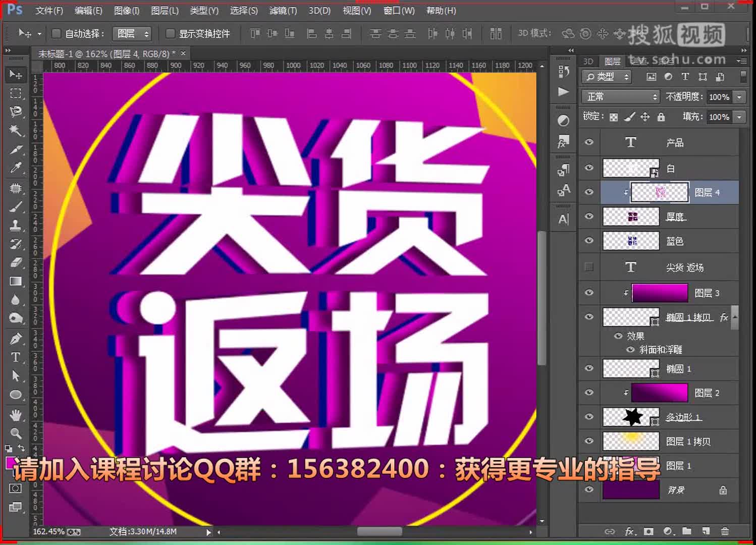Open the 图层 auto-select target dropdown
The image size is (756, 545).
click(x=132, y=34)
